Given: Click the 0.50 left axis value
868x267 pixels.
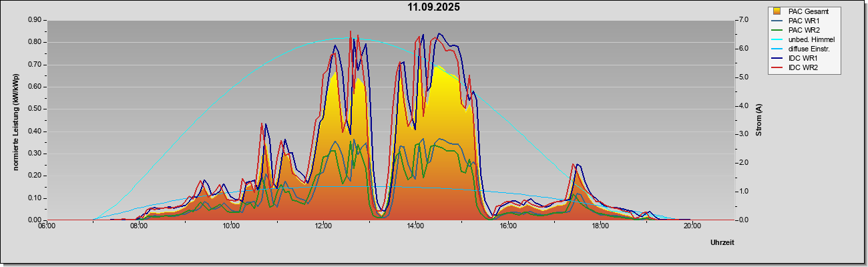Looking at the screenshot, I should (x=35, y=109).
